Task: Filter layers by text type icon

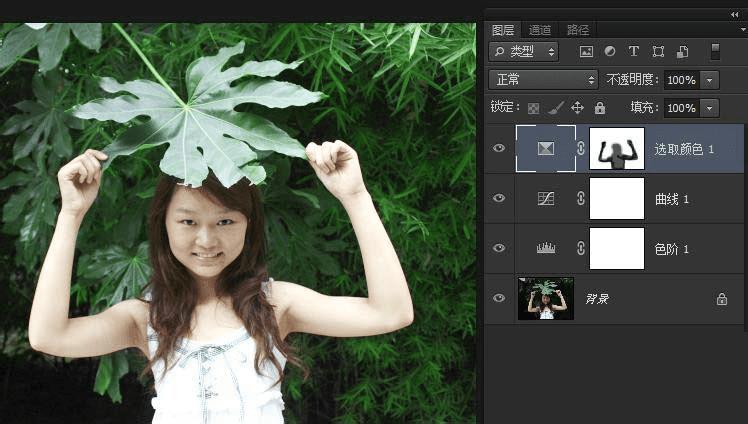Action: coord(633,51)
